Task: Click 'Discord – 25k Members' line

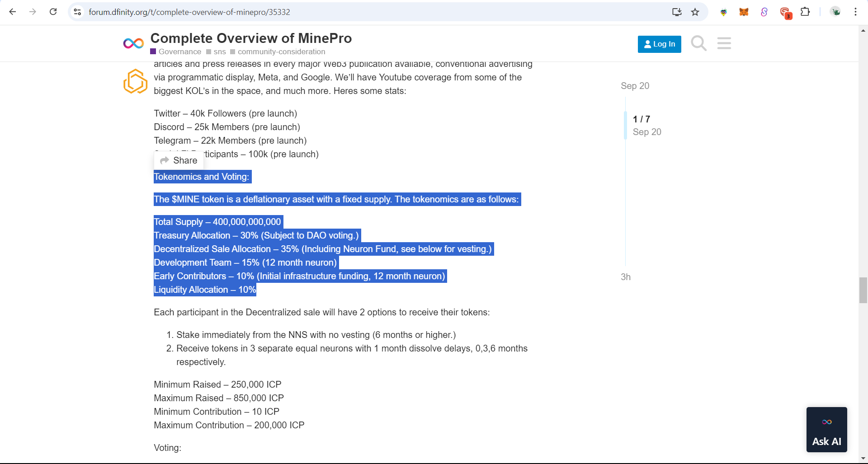Action: (227, 127)
